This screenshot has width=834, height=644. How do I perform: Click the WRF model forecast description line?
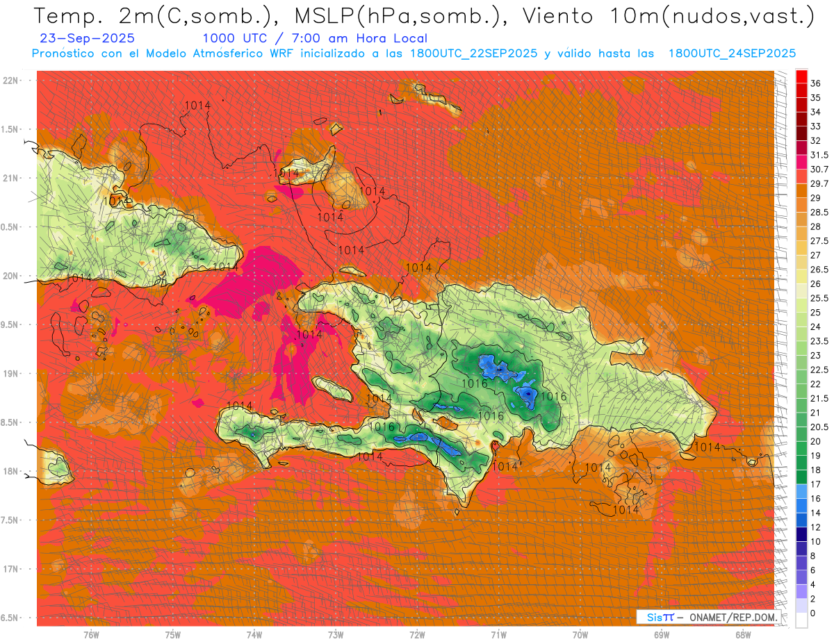pyautogui.click(x=414, y=53)
